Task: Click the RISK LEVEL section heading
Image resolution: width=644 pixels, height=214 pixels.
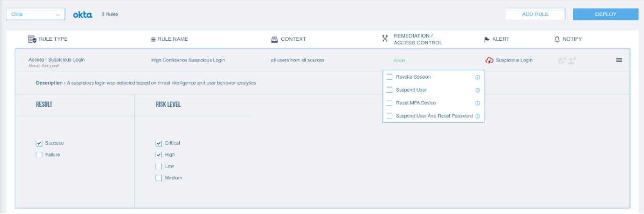Action: pos(168,105)
